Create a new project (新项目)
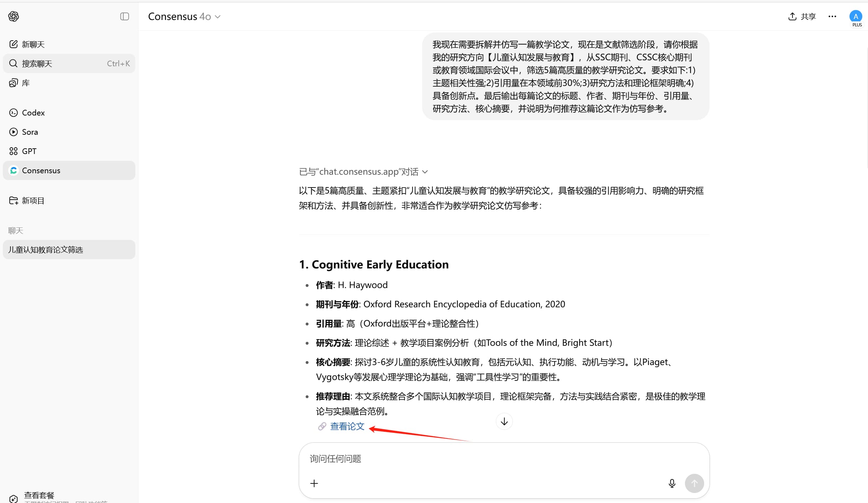Image resolution: width=868 pixels, height=503 pixels. [x=33, y=200]
